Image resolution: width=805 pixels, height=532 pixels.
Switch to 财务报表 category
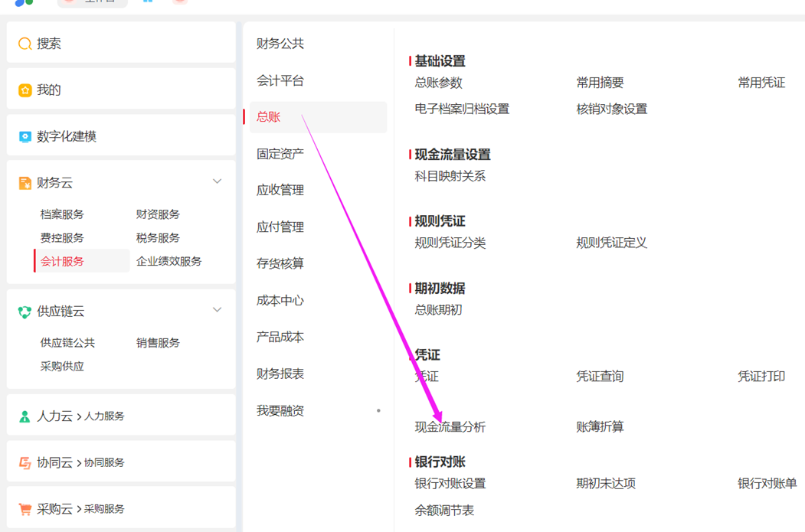click(x=280, y=374)
